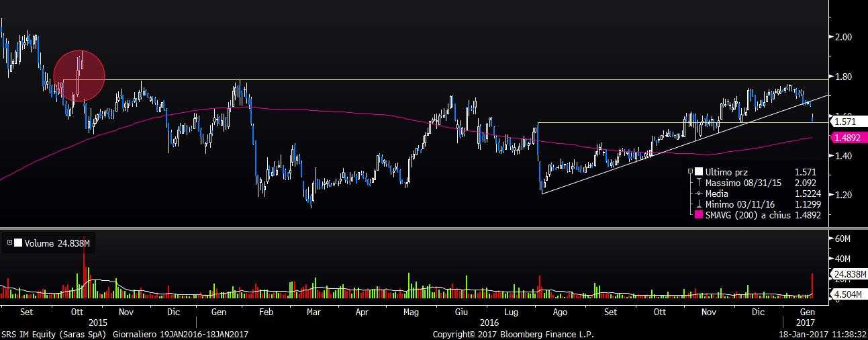
Task: Click the Media average-marker icon in legend
Action: 699,194
